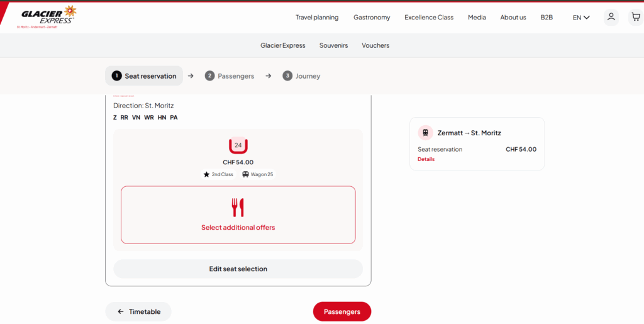Open the Excellence Class menu item
The height and width of the screenshot is (324, 644).
(x=429, y=18)
